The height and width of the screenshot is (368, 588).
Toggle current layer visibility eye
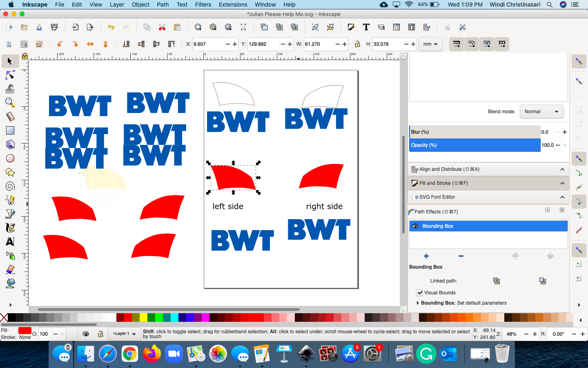pos(86,334)
